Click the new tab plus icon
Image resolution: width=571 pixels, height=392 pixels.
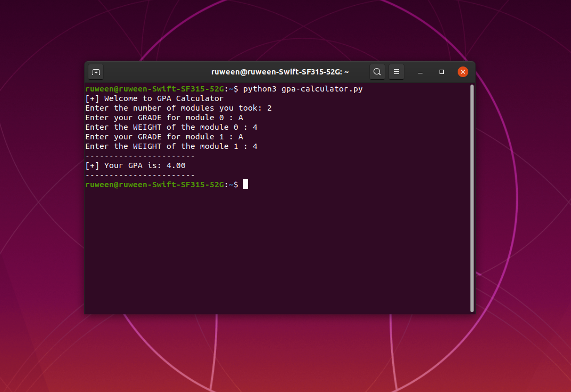pos(95,71)
